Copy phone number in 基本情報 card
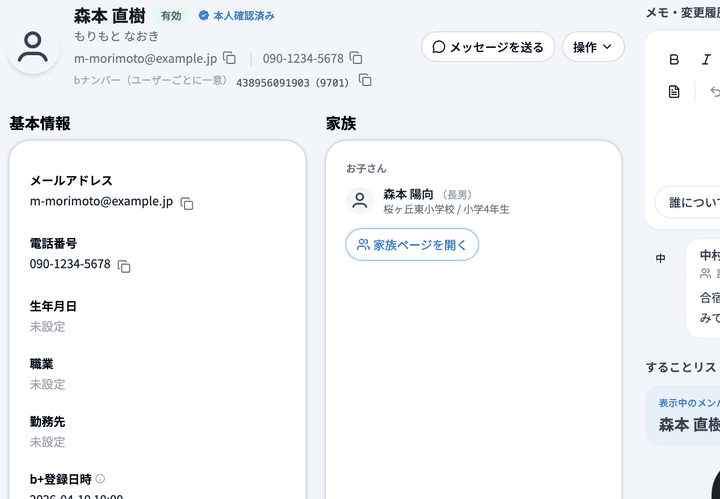This screenshot has width=720, height=499. 124,266
